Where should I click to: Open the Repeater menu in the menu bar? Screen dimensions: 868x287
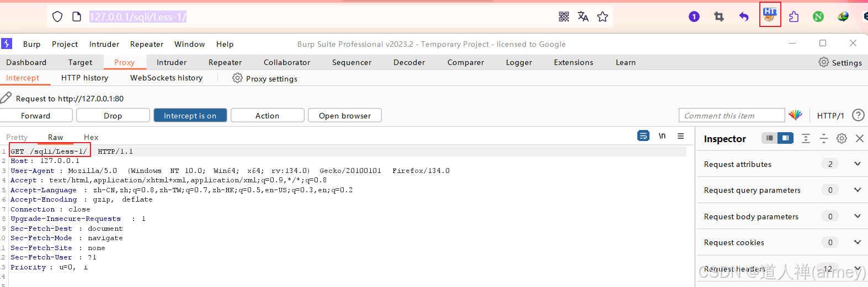pyautogui.click(x=147, y=44)
